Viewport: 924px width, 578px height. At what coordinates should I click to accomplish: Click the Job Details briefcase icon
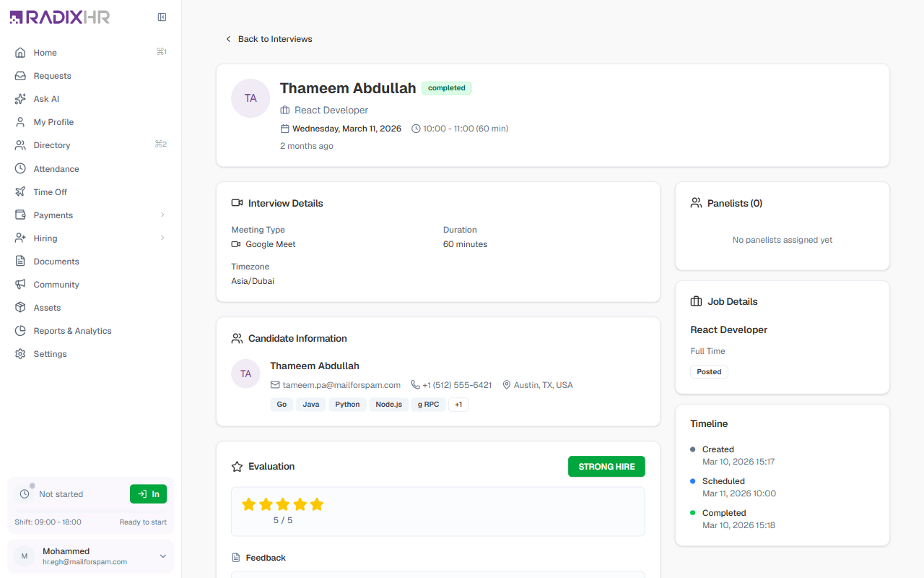click(x=696, y=301)
